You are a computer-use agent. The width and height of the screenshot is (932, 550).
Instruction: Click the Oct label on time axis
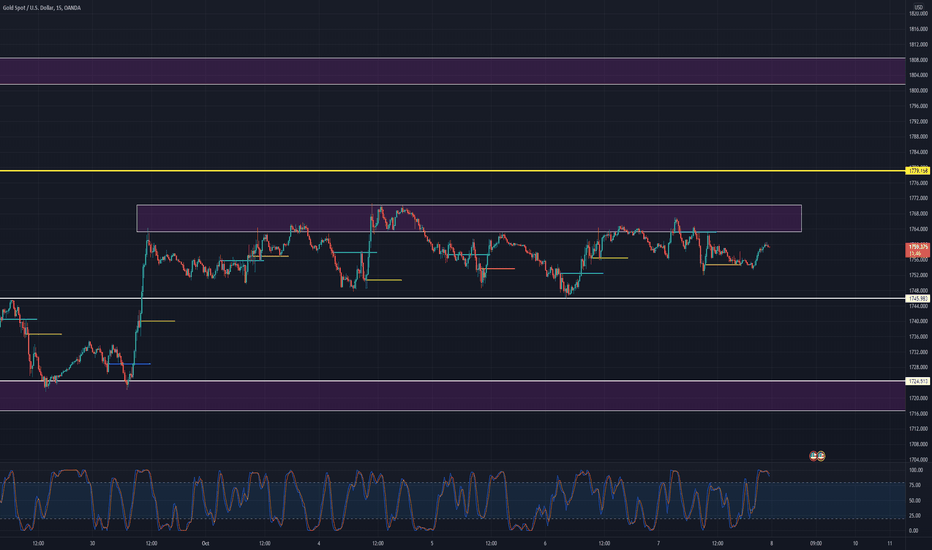tap(206, 543)
